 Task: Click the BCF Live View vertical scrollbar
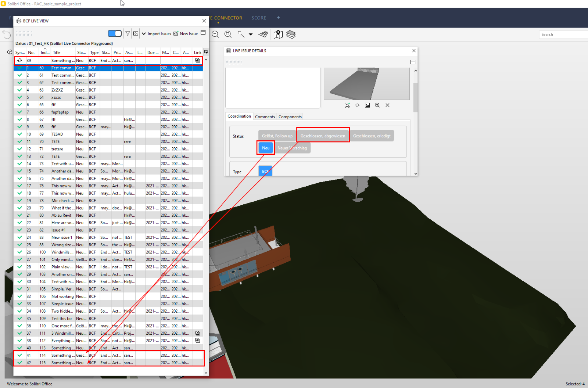[x=206, y=216]
